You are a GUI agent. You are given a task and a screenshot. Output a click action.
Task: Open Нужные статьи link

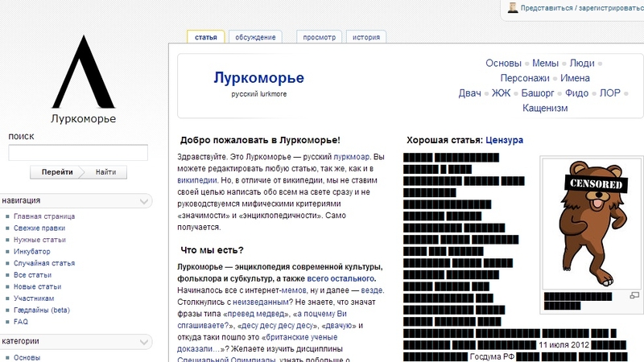39,240
